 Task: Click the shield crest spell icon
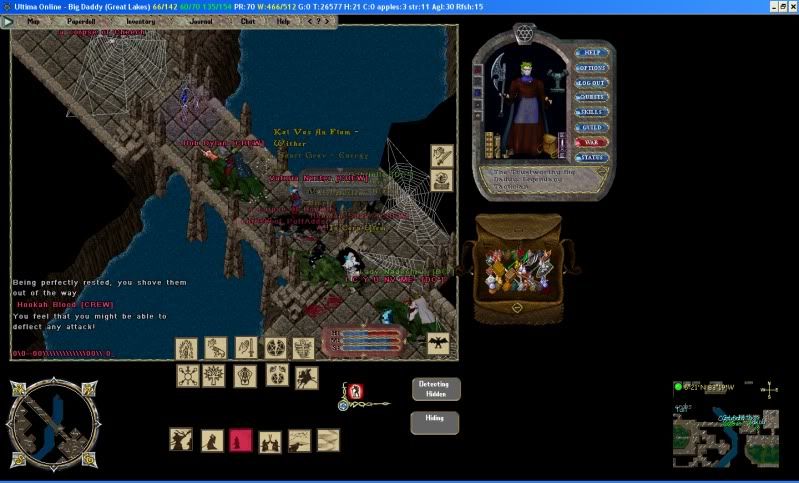(303, 348)
